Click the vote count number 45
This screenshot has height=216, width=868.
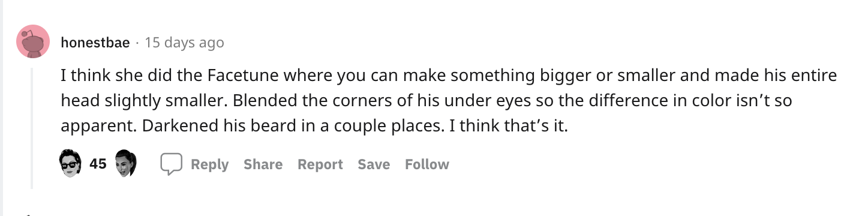pyautogui.click(x=98, y=164)
